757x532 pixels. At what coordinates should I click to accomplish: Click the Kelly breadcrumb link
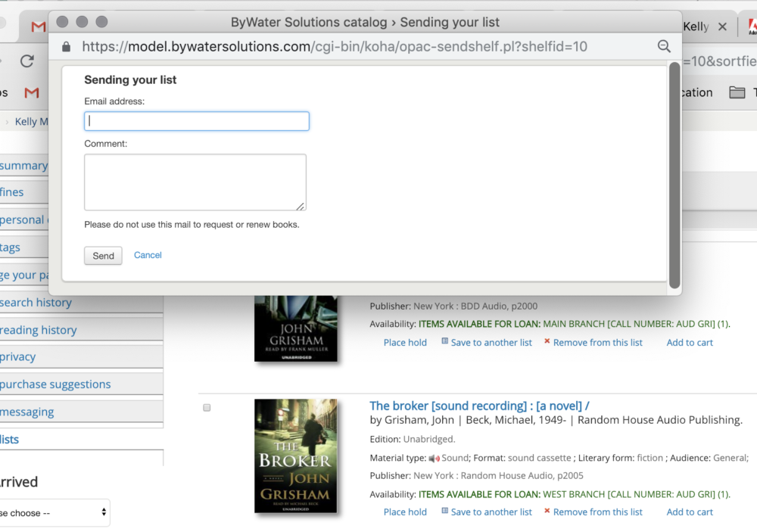coord(31,122)
